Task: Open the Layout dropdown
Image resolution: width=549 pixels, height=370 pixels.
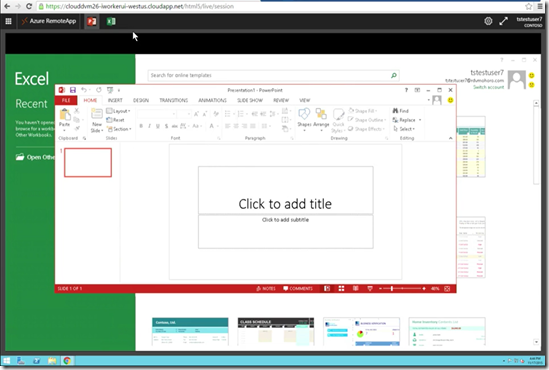Action: pos(118,111)
